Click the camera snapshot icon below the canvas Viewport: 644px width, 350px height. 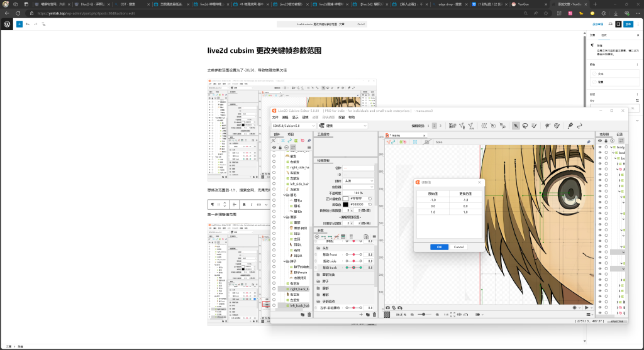387,308
